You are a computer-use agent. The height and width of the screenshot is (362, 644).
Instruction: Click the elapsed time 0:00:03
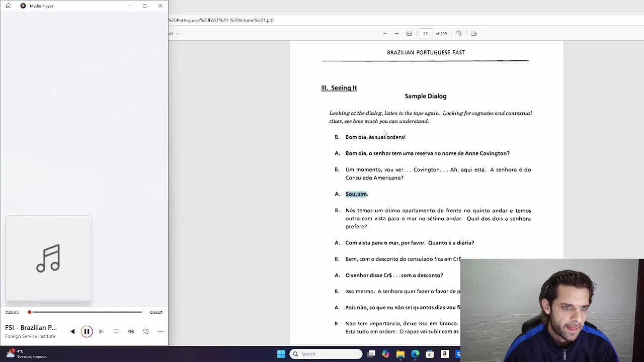12,312
